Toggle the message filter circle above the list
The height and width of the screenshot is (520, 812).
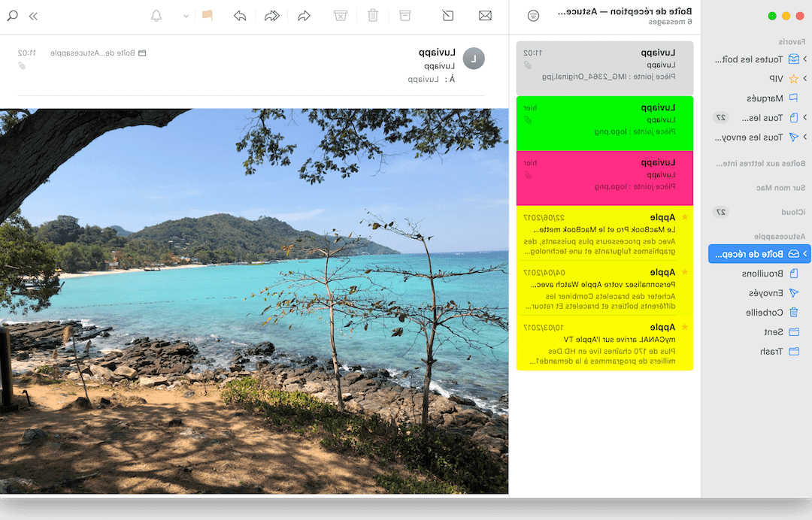pyautogui.click(x=533, y=15)
